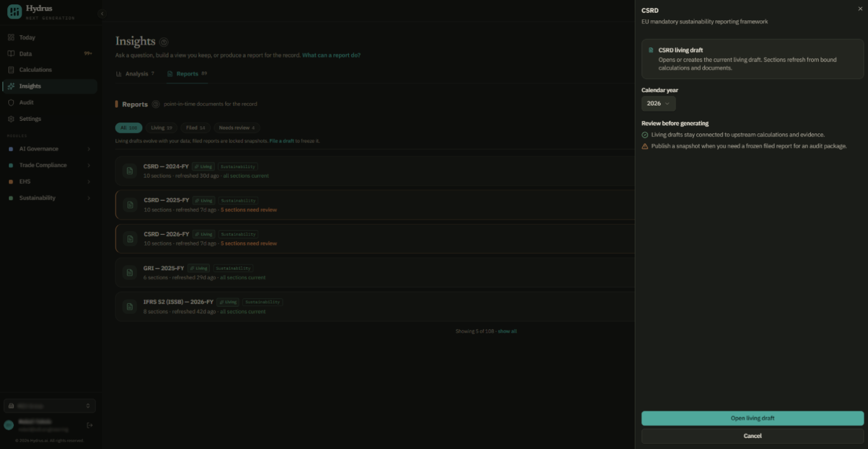The width and height of the screenshot is (868, 449).
Task: Click the 'show all' link
Action: click(x=507, y=332)
